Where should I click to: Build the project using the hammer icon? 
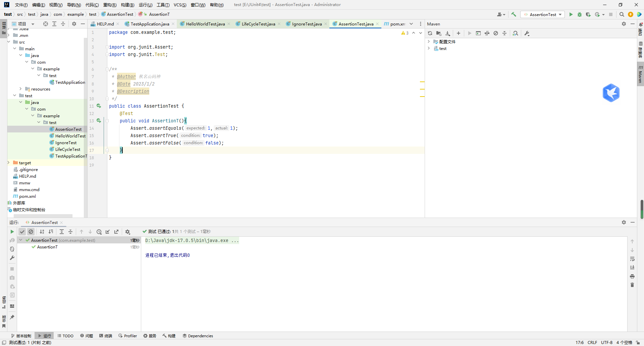(x=514, y=14)
